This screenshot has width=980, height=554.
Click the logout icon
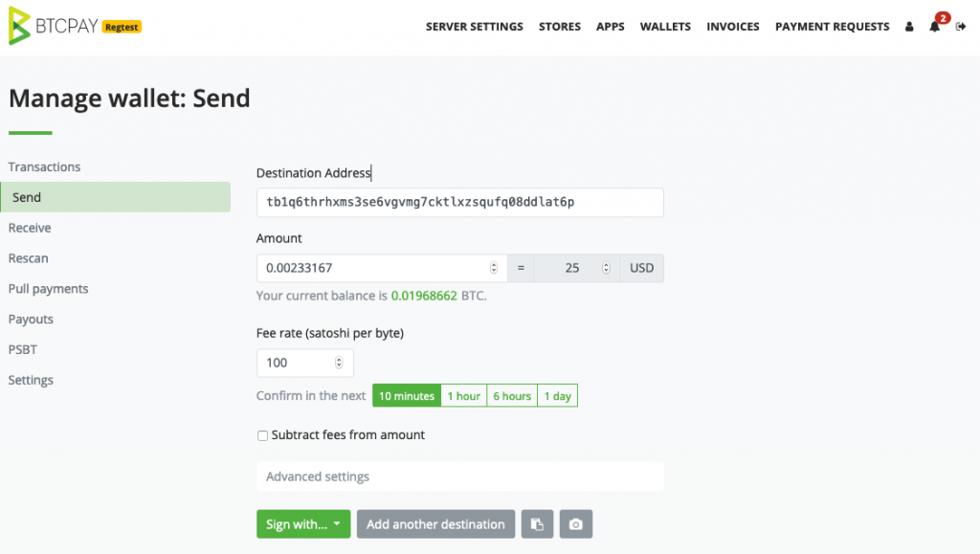coord(961,26)
